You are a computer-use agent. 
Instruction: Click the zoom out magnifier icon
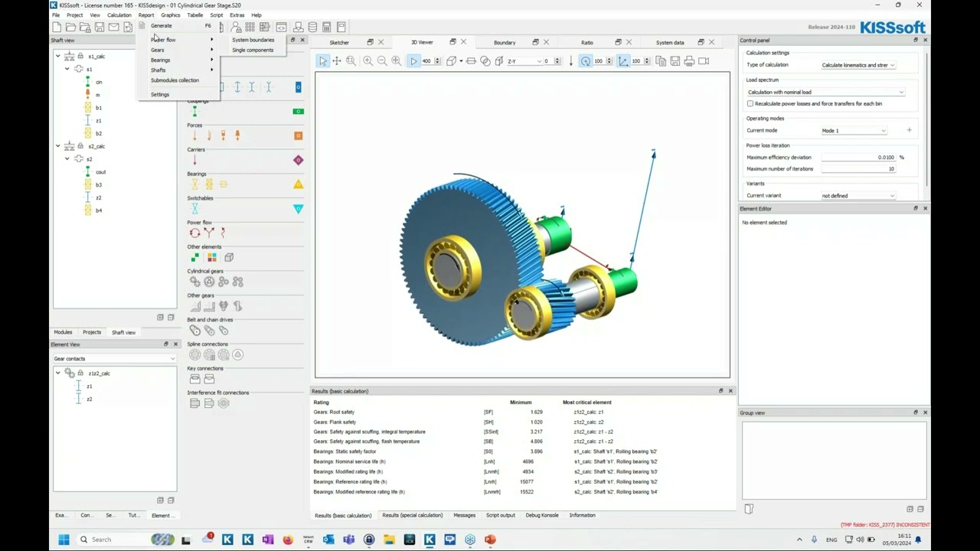coord(382,61)
